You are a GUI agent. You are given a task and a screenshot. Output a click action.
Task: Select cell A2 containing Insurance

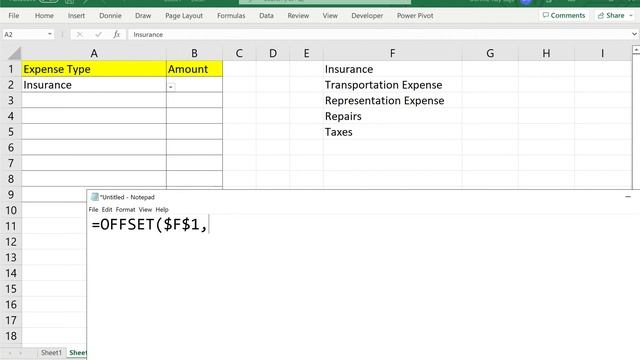click(94, 85)
